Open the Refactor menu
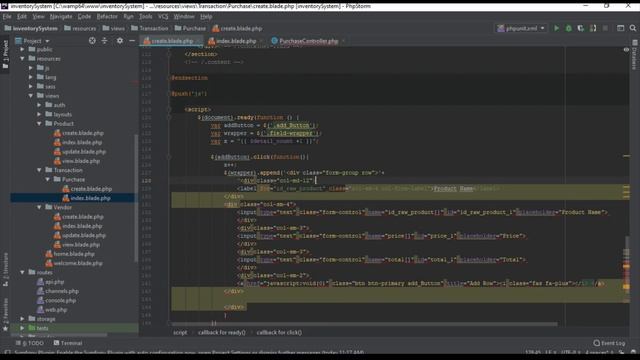The image size is (640, 360). (107, 16)
